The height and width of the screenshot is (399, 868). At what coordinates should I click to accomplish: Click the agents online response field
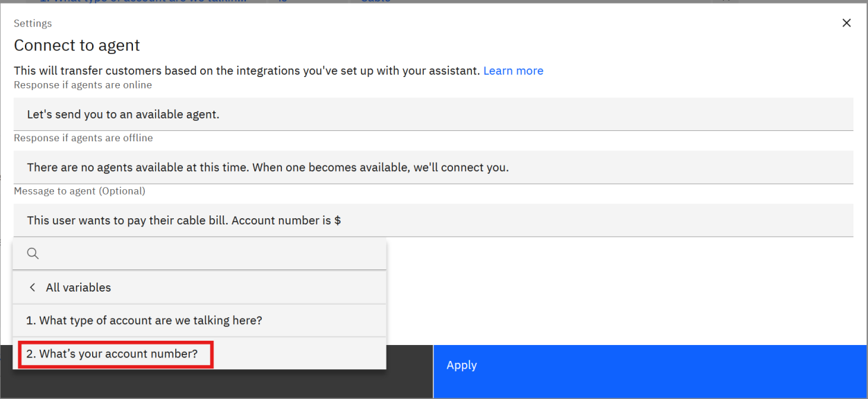click(x=433, y=114)
